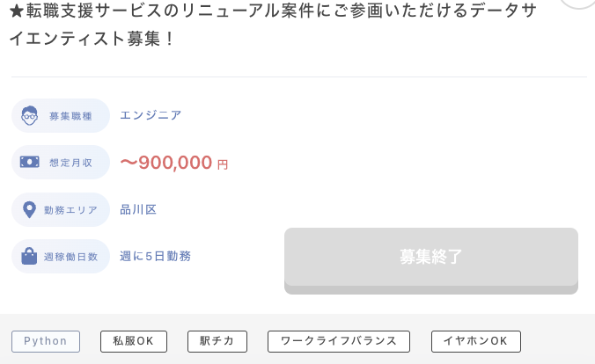Click the engineer face icon with glasses

(30, 115)
